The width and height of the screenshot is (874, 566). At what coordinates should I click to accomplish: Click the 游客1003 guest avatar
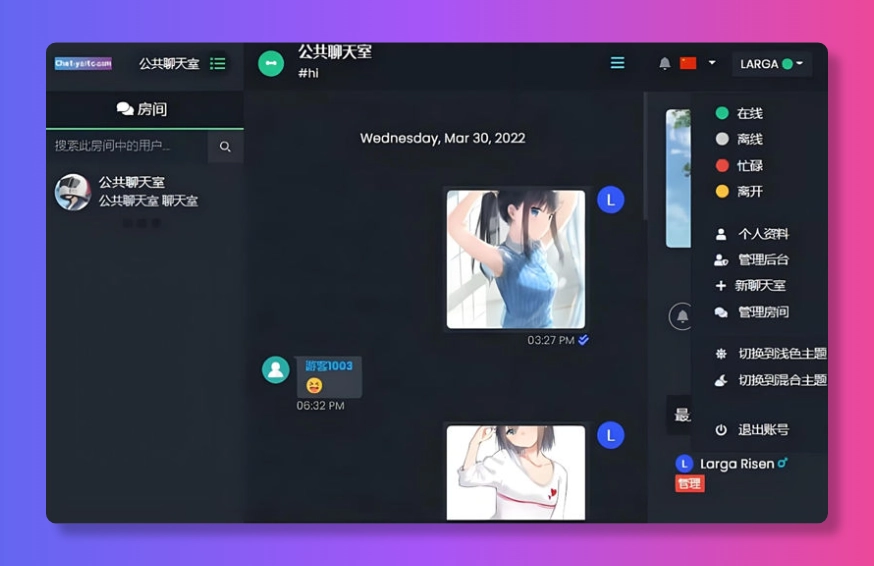tap(275, 370)
